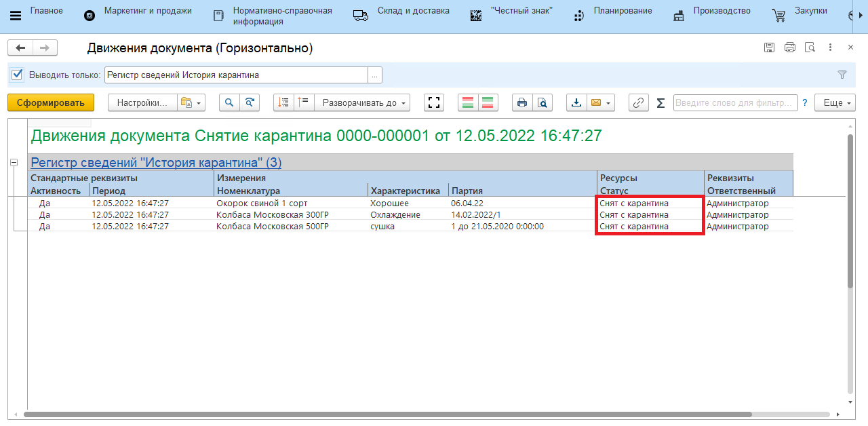Expand the send by email dropdown arrow

pyautogui.click(x=608, y=103)
